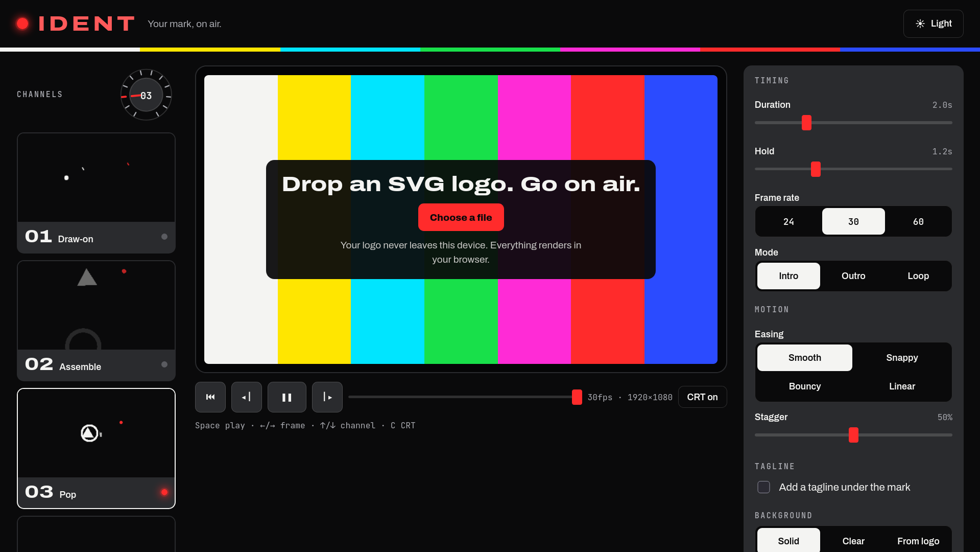Choose Outro mode
980x552 pixels.
(853, 276)
